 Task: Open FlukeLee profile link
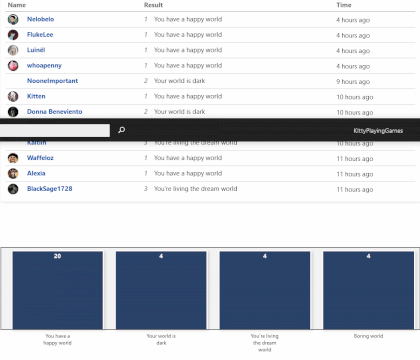(x=40, y=35)
